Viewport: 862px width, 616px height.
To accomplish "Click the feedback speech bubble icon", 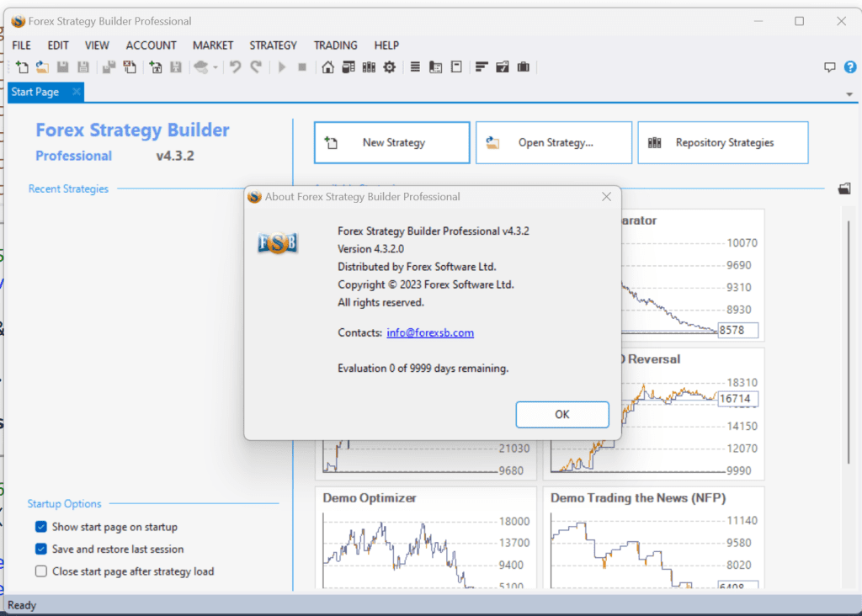I will point(829,67).
